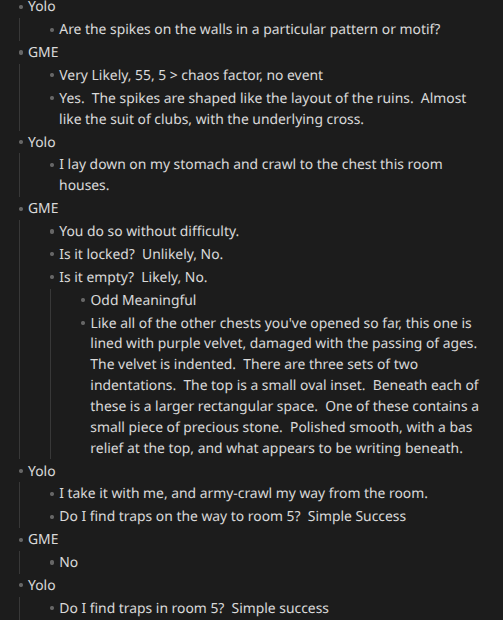Collapse the second GME block via its bullet

(x=21, y=208)
